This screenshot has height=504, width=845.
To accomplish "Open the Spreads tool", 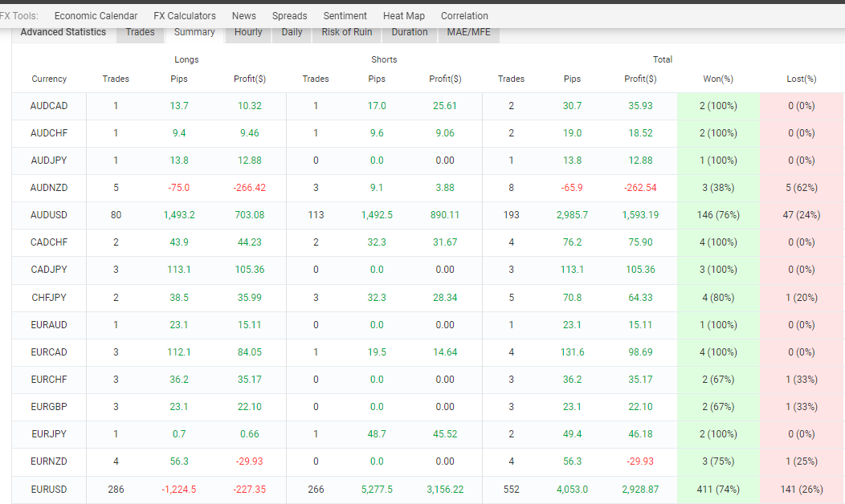I will click(x=289, y=15).
